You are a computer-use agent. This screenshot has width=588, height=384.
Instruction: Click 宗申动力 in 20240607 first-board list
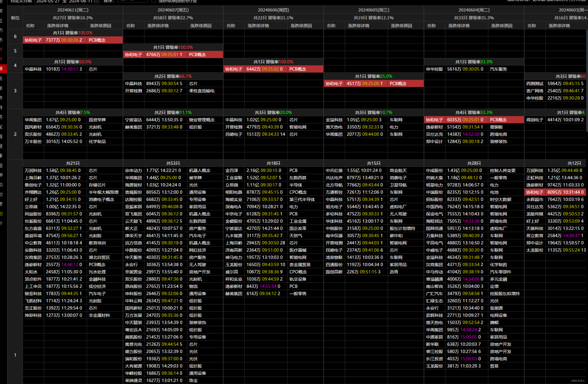click(133, 171)
